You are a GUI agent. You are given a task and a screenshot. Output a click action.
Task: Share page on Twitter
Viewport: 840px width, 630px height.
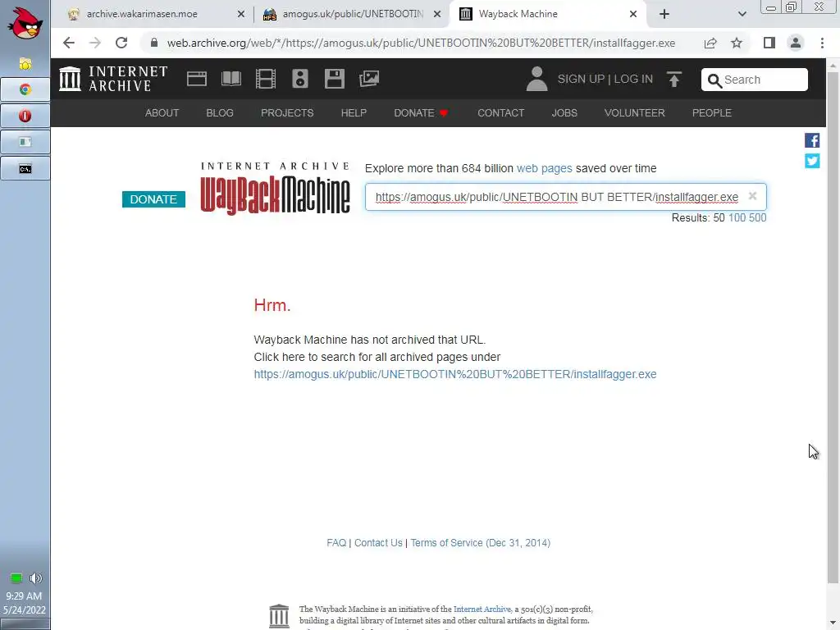coord(812,161)
